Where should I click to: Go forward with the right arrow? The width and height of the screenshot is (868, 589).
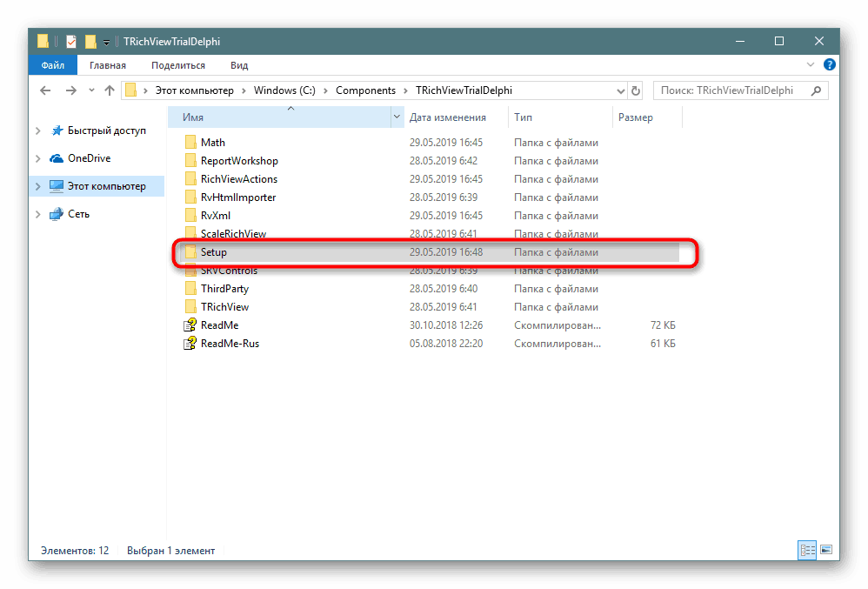[x=70, y=90]
